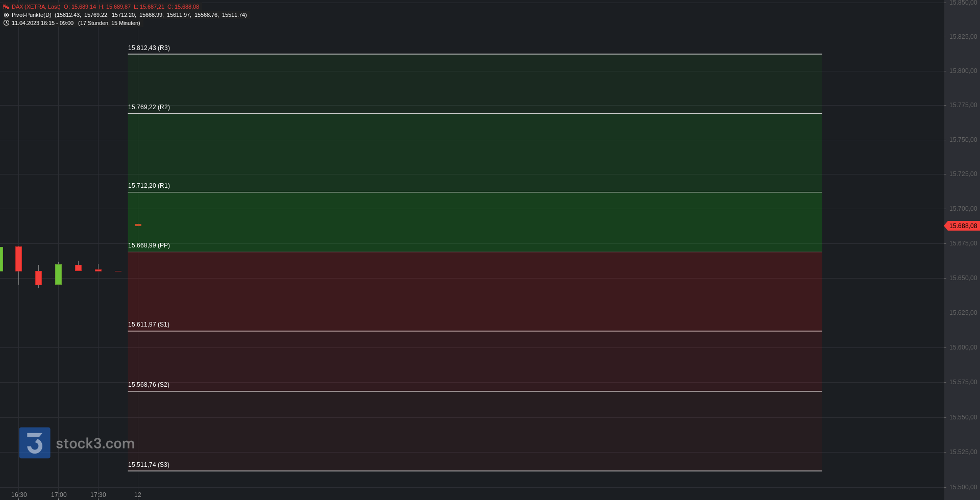This screenshot has width=980, height=500.
Task: Select the 15.668,99 (PP) pivot label
Action: [x=149, y=245]
